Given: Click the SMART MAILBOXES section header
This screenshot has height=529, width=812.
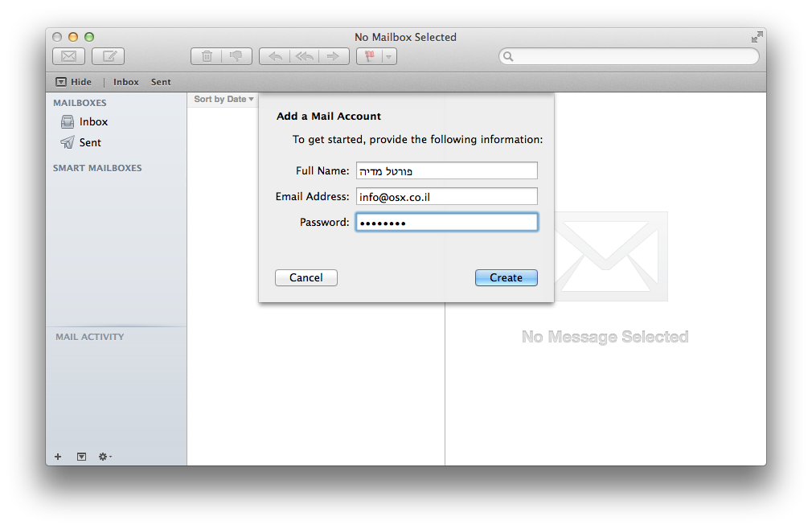Looking at the screenshot, I should (x=97, y=168).
